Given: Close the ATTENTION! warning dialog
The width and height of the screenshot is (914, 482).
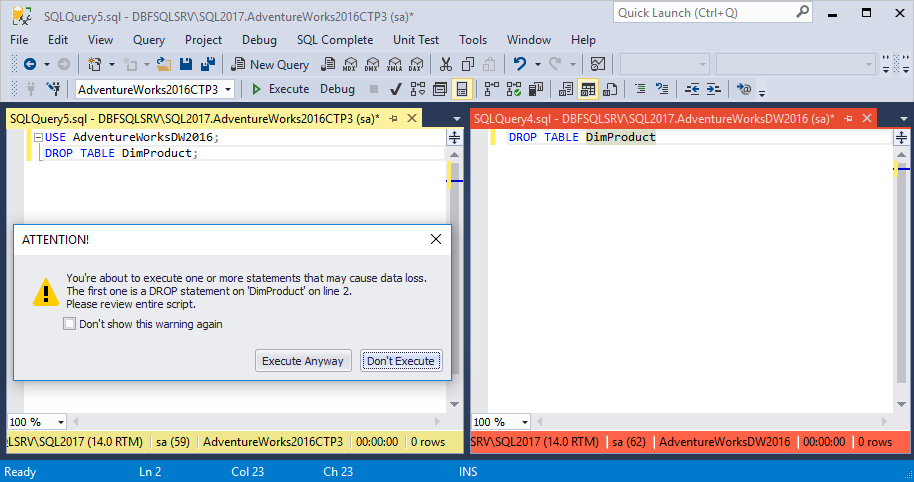Looking at the screenshot, I should pos(435,239).
